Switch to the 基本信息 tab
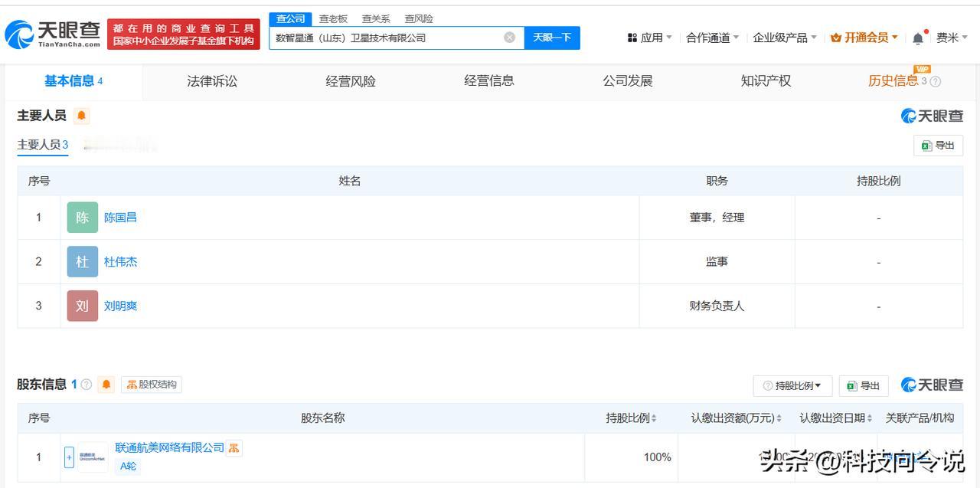 (73, 81)
